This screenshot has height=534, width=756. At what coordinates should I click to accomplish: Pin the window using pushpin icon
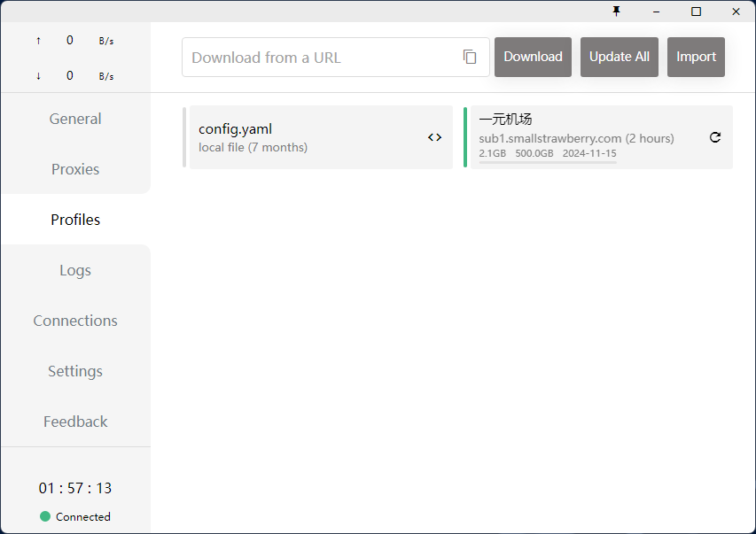point(617,12)
